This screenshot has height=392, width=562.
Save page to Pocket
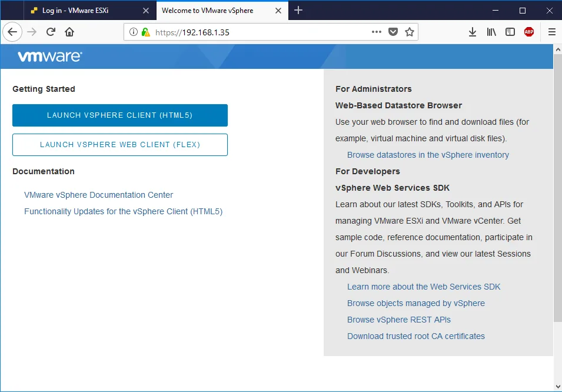[x=393, y=32]
